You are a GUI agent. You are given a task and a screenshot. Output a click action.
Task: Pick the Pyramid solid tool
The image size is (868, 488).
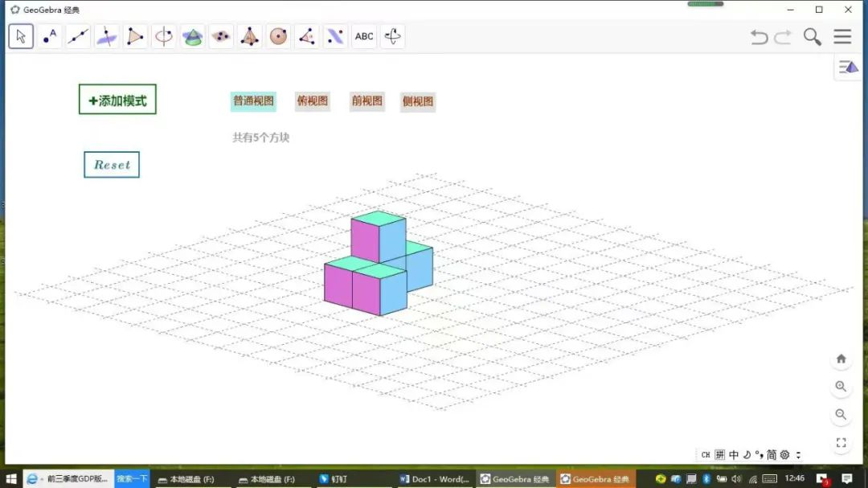pos(250,36)
